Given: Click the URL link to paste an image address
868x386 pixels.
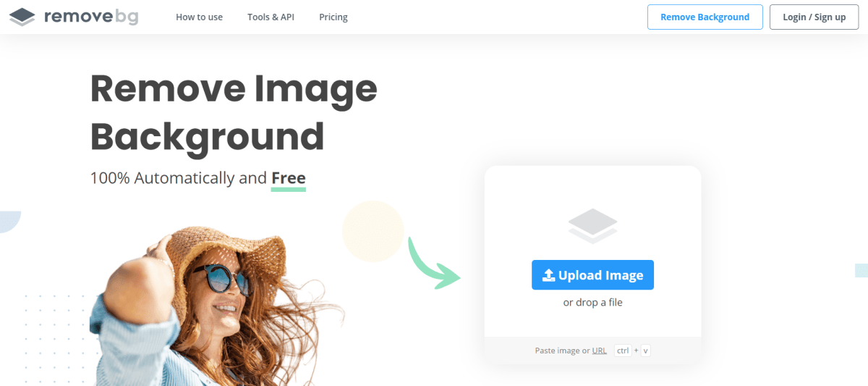Looking at the screenshot, I should pos(599,351).
